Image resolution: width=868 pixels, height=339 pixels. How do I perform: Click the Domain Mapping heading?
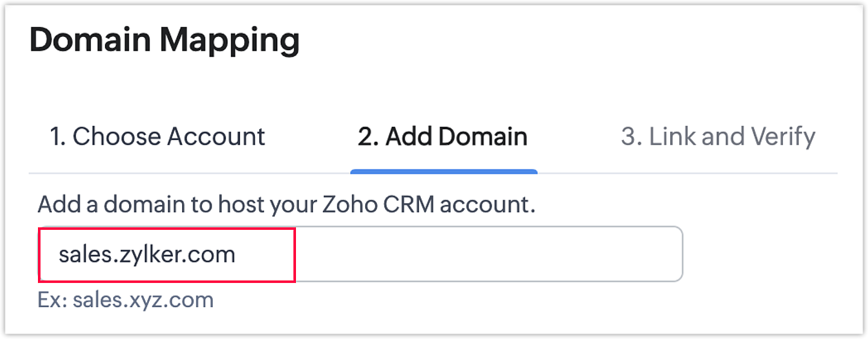pyautogui.click(x=165, y=41)
